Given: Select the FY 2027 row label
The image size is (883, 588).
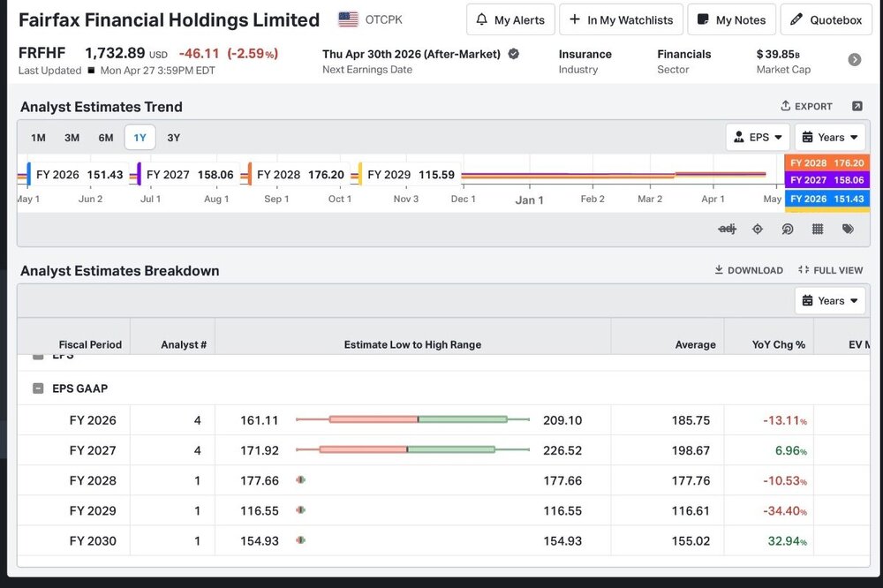Looking at the screenshot, I should coord(93,450).
